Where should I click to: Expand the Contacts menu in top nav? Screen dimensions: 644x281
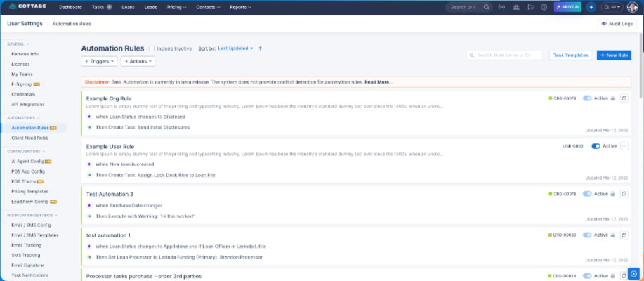click(x=209, y=7)
